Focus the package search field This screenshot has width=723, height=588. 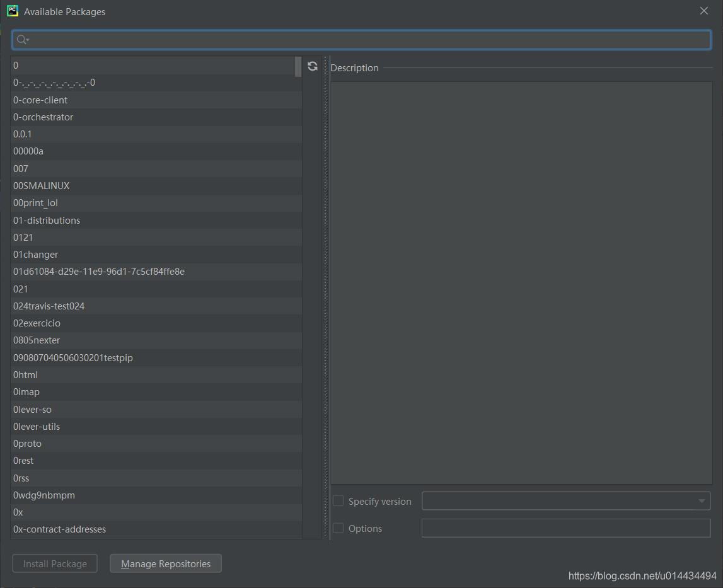coord(362,40)
